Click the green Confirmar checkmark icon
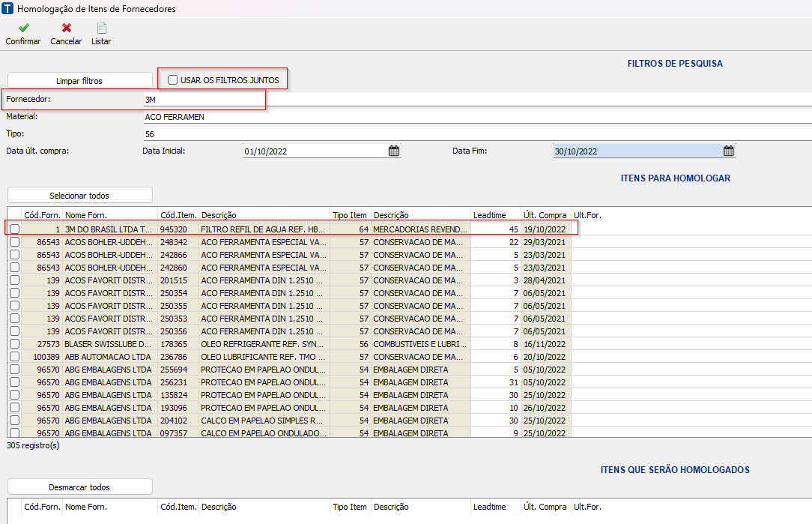This screenshot has width=812, height=524. point(23,28)
